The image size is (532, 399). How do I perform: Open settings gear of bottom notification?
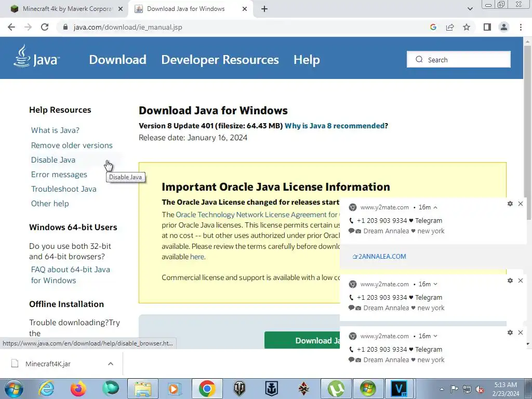(510, 332)
